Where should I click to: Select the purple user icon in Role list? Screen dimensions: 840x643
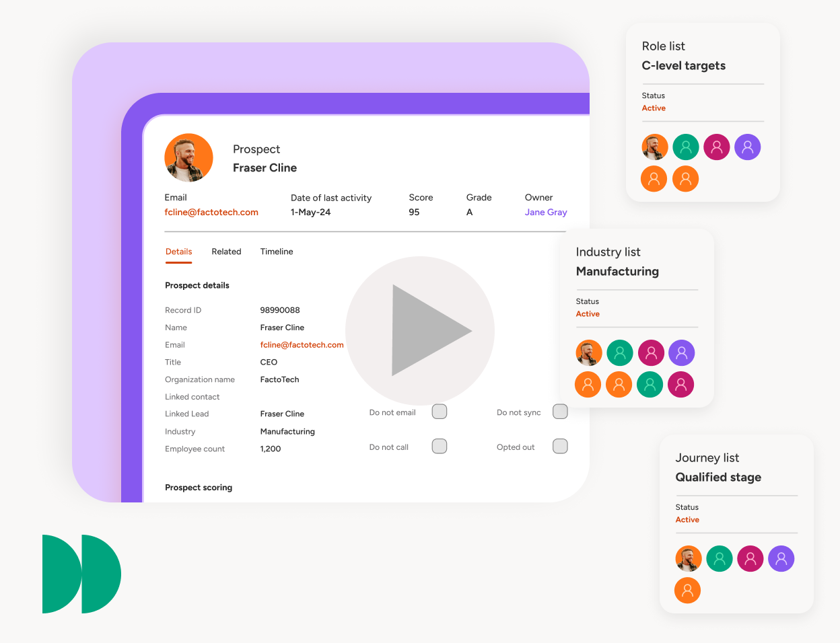747,147
